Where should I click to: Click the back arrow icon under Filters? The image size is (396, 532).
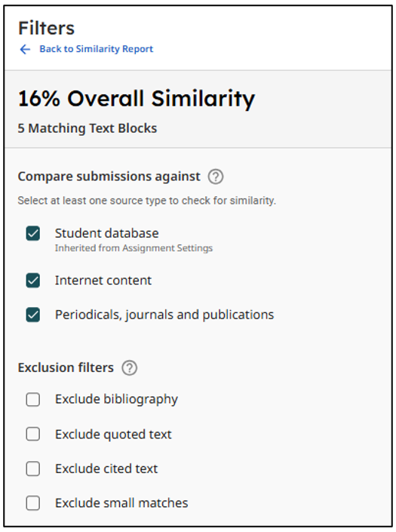pos(25,49)
